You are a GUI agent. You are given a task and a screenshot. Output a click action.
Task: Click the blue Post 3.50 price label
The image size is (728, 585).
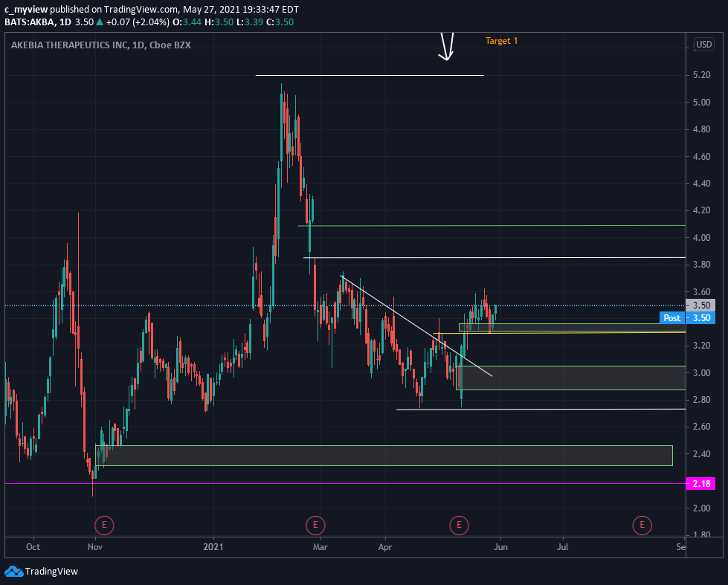[688, 318]
